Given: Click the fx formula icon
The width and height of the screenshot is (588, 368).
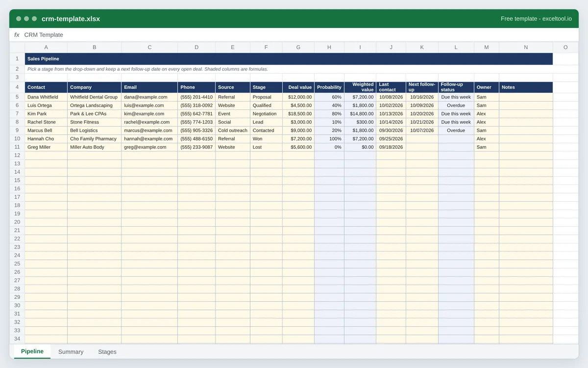Looking at the screenshot, I should point(17,35).
